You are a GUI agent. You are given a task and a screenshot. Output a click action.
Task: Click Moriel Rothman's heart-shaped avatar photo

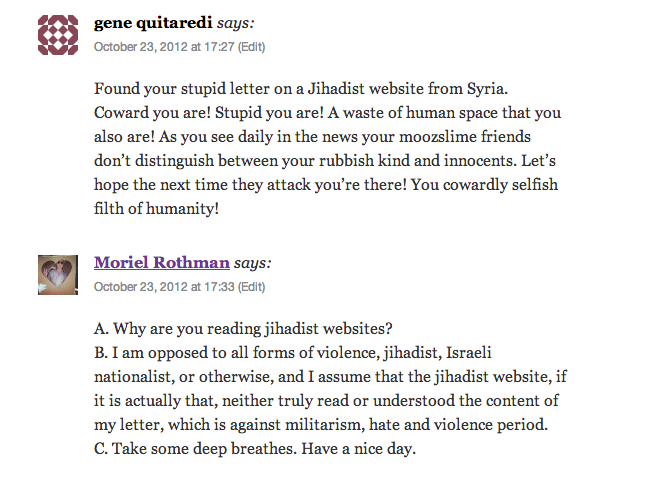[58, 274]
